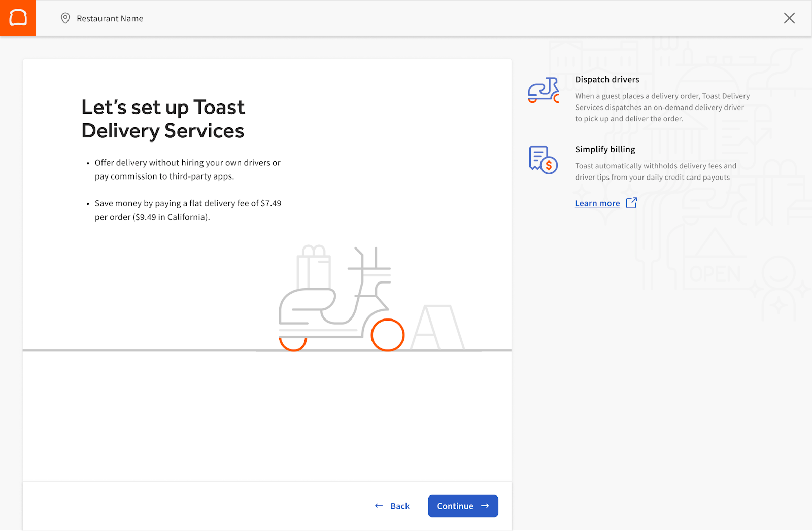Dismiss the setup flow with the X

click(789, 18)
